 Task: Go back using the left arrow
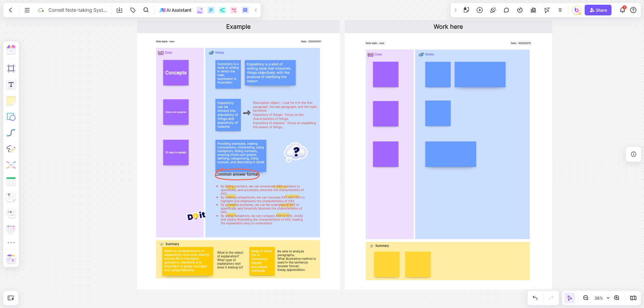[x=11, y=10]
